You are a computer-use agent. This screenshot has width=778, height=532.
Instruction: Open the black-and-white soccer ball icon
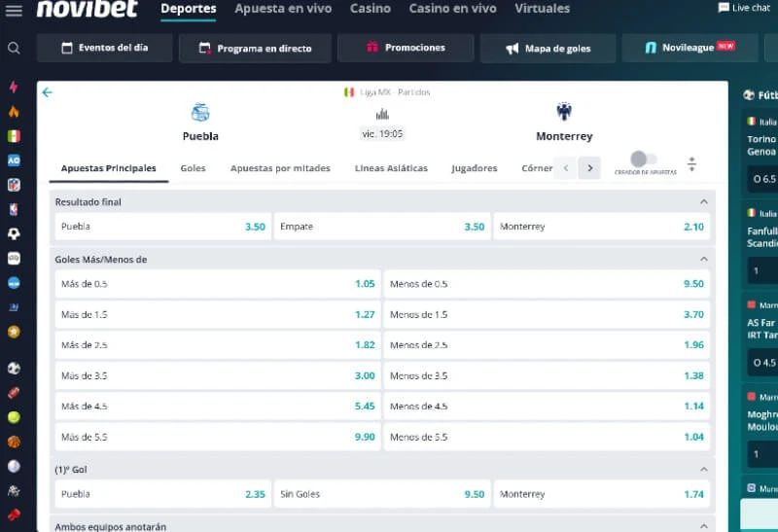pos(14,233)
